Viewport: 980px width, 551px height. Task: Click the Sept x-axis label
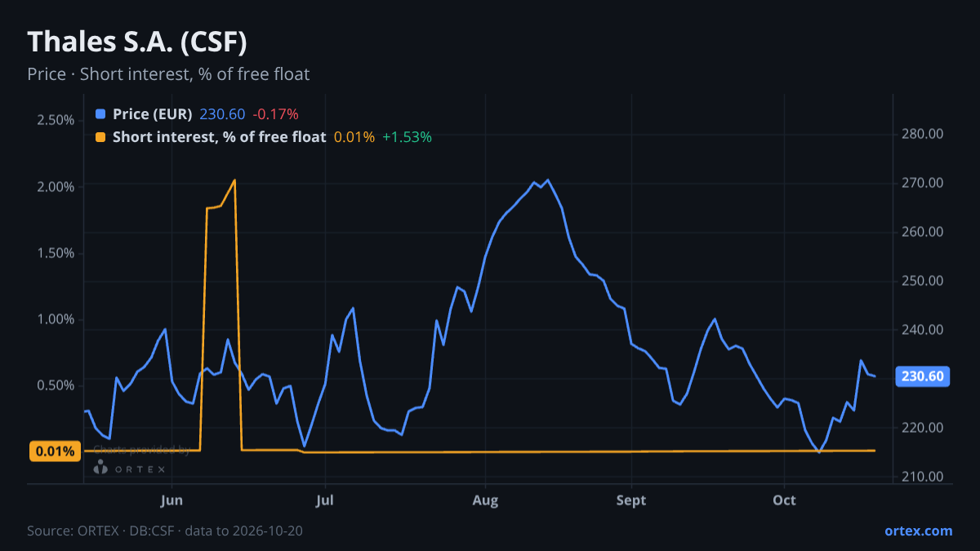631,500
